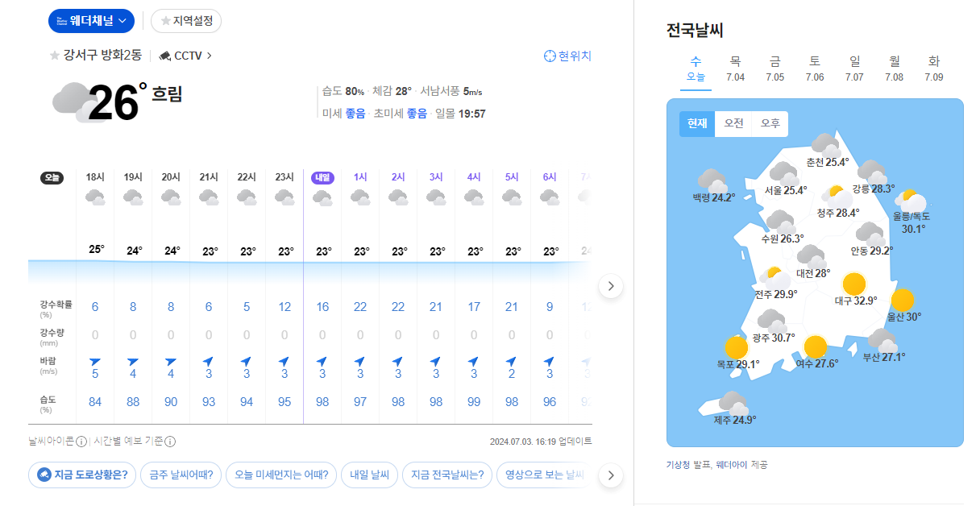Select the 목 7.04 day tab
Screen dimensions: 980x506
(x=734, y=68)
